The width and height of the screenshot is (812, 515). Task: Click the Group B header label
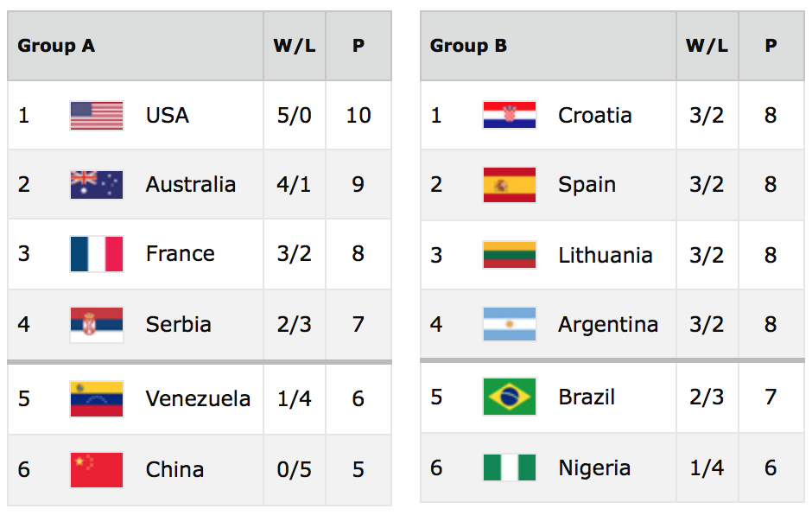point(469,46)
